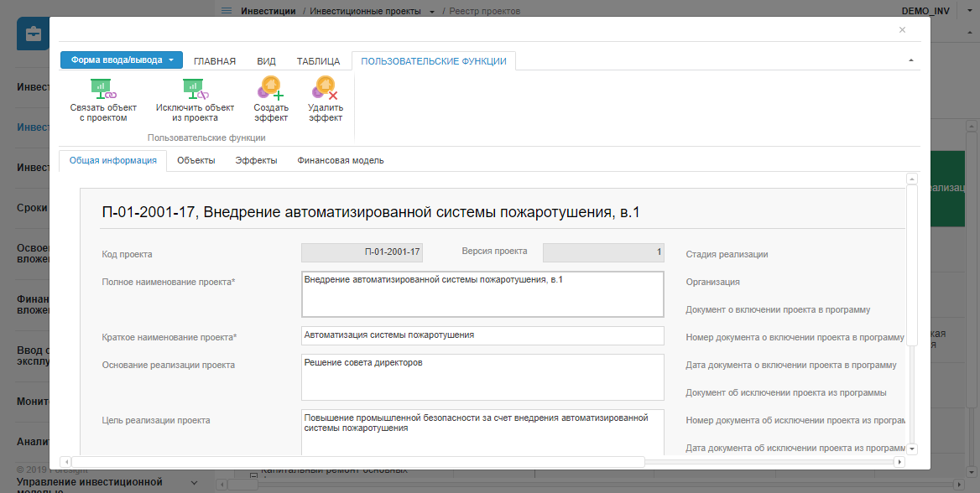Open the Финансовая модель tab
The width and height of the screenshot is (980, 493).
[x=341, y=161]
